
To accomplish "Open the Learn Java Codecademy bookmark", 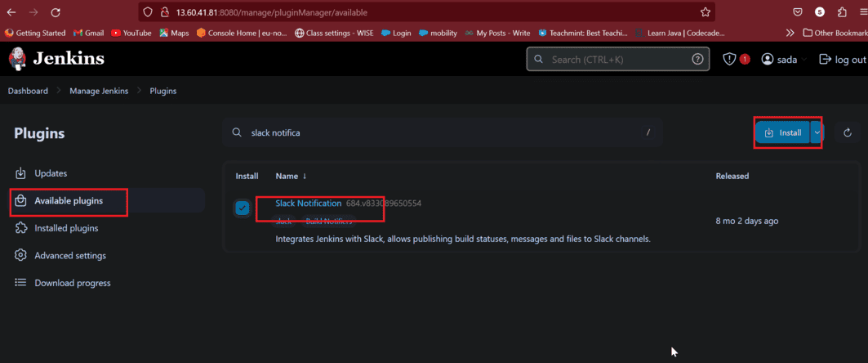I will click(x=680, y=34).
